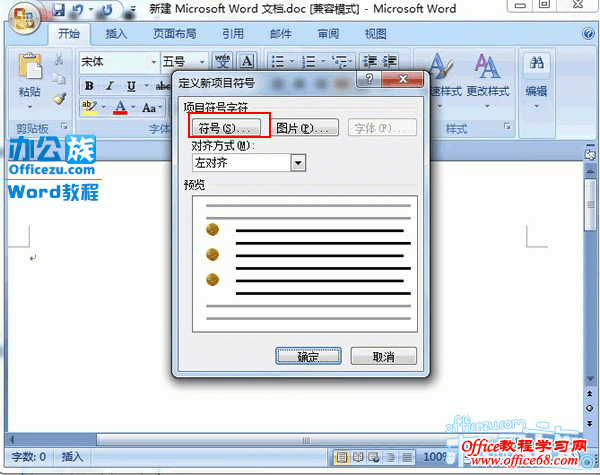Apply numbered list formatting

(308, 61)
